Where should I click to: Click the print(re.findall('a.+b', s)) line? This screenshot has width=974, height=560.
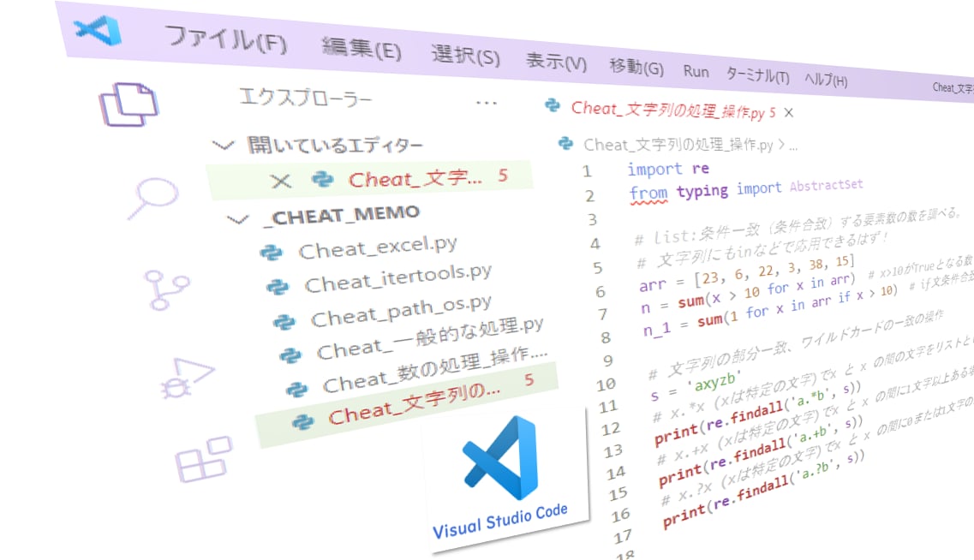tap(761, 451)
